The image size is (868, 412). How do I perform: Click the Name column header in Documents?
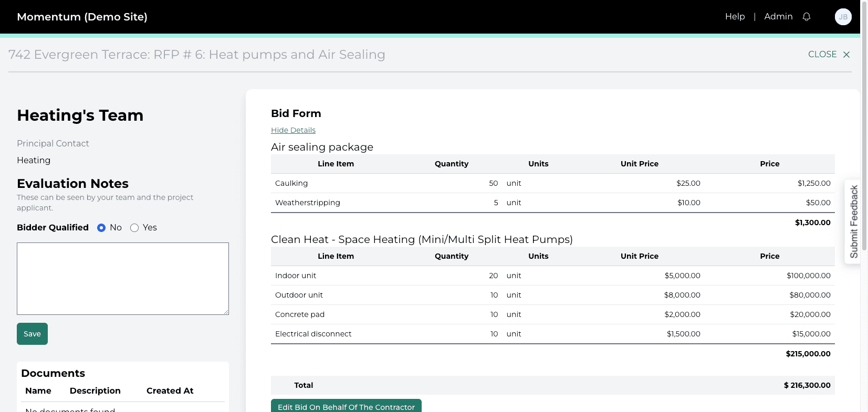click(38, 391)
